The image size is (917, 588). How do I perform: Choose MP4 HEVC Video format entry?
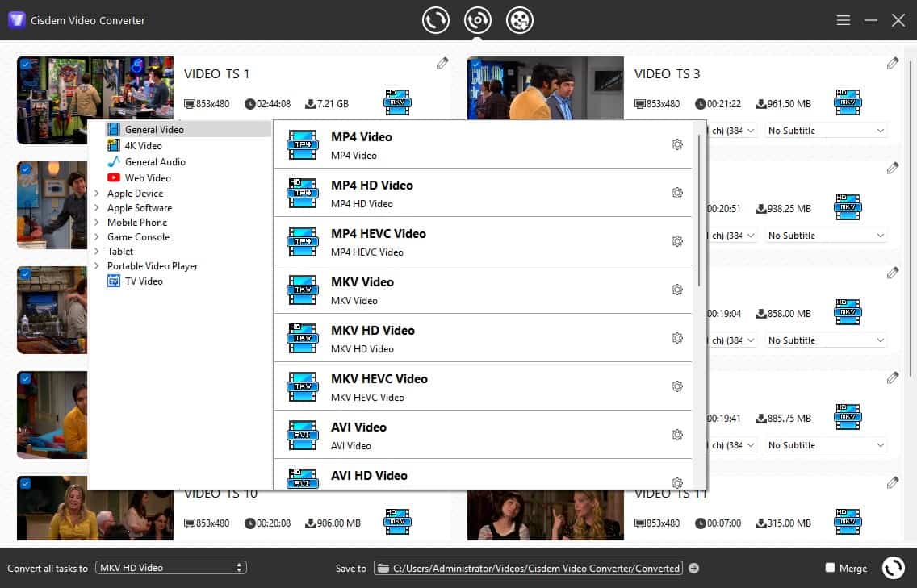483,241
